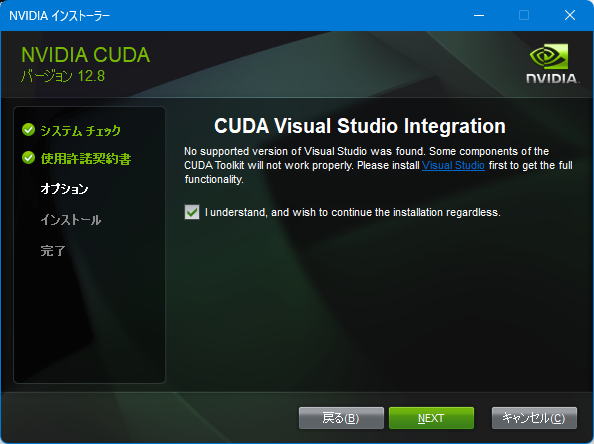This screenshot has height=444, width=594.
Task: Click the 'I understand, and wish to continue' label
Action: (353, 212)
